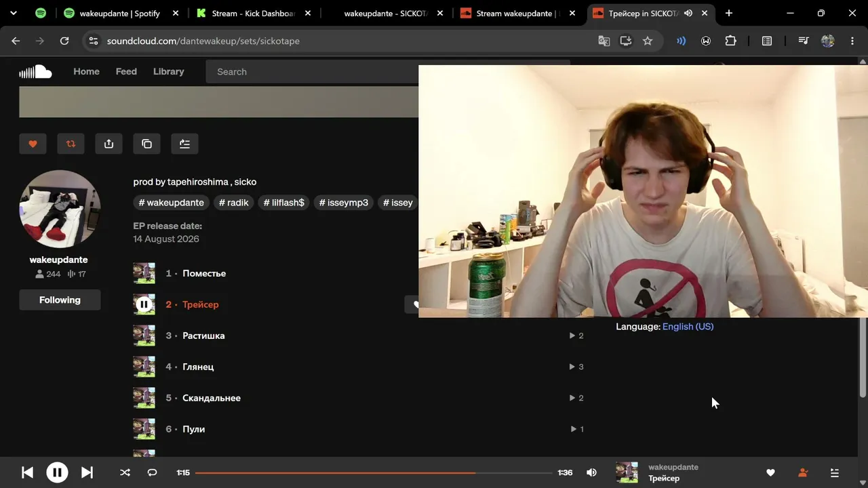
Task: Open the pinned Spotify tab
Action: pyautogui.click(x=41, y=13)
